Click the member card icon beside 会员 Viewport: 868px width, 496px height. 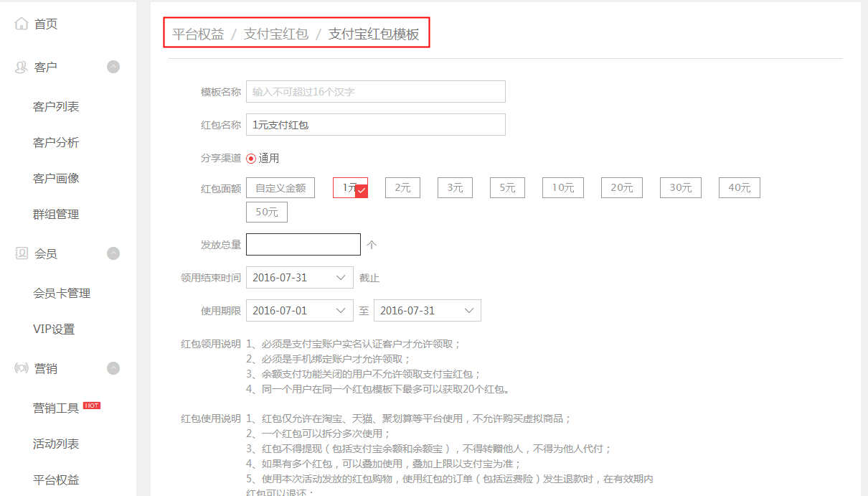[22, 253]
